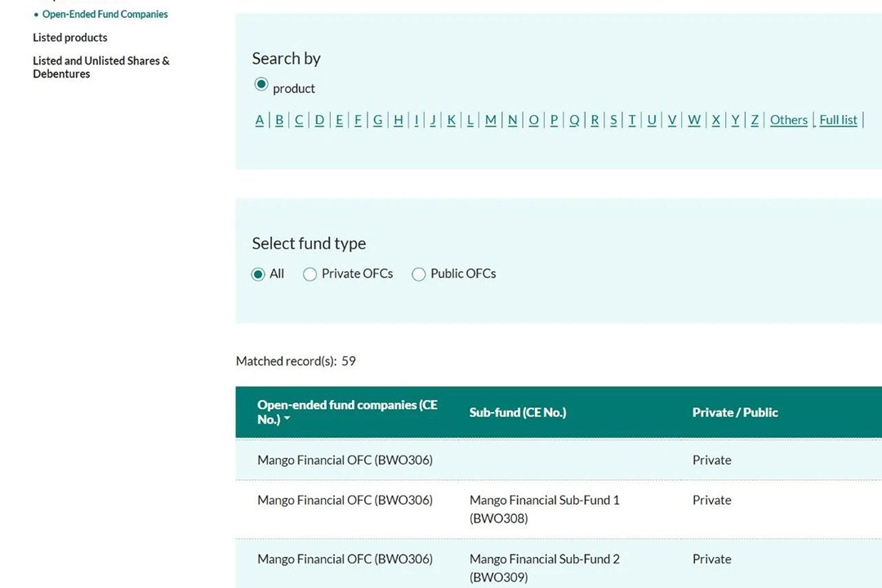
Task: Filter products by letter W
Action: click(693, 120)
